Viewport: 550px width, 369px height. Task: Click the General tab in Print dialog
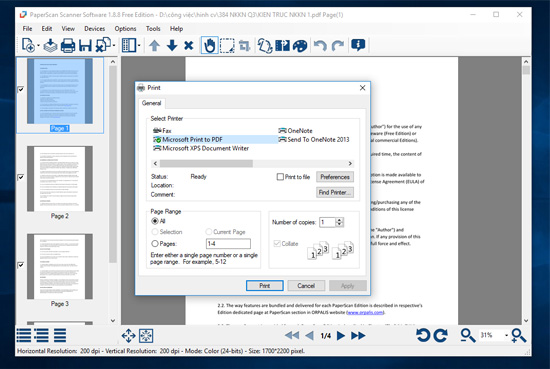click(152, 103)
